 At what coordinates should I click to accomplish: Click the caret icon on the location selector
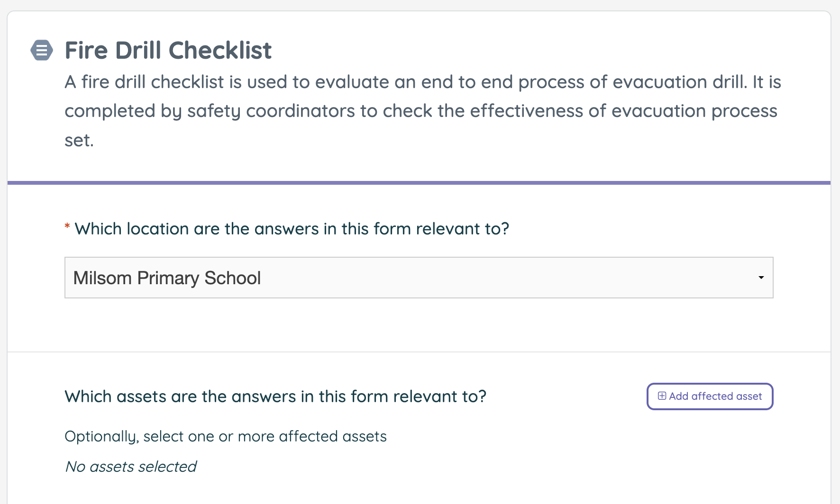(x=762, y=278)
